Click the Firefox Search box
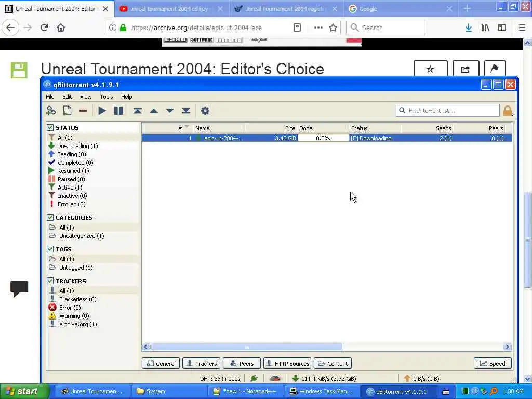532x399 pixels. [386, 28]
